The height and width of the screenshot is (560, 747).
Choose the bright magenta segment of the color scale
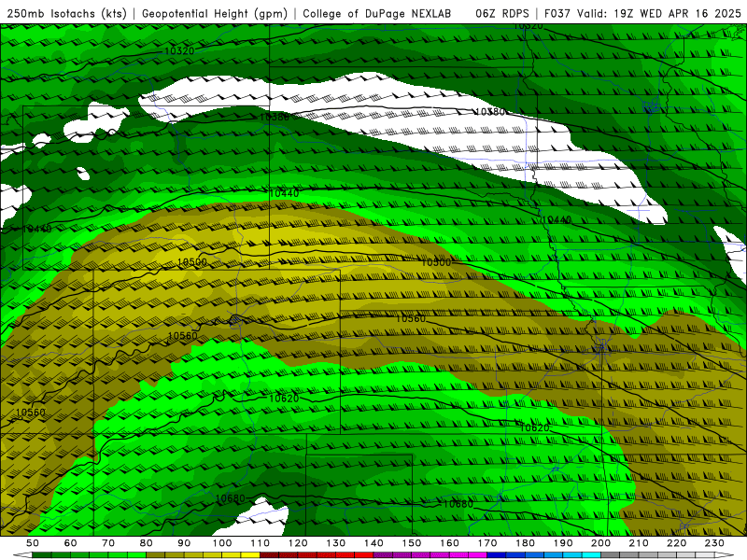(x=477, y=554)
